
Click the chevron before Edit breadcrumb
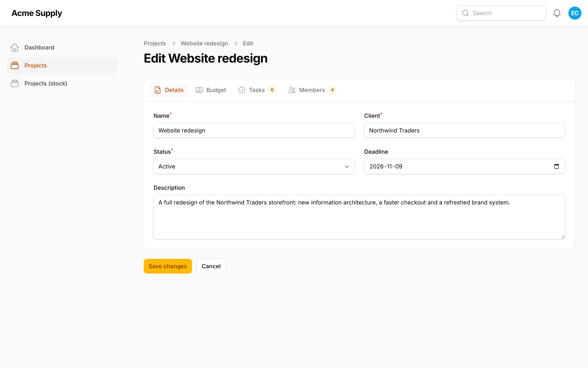pyautogui.click(x=236, y=44)
